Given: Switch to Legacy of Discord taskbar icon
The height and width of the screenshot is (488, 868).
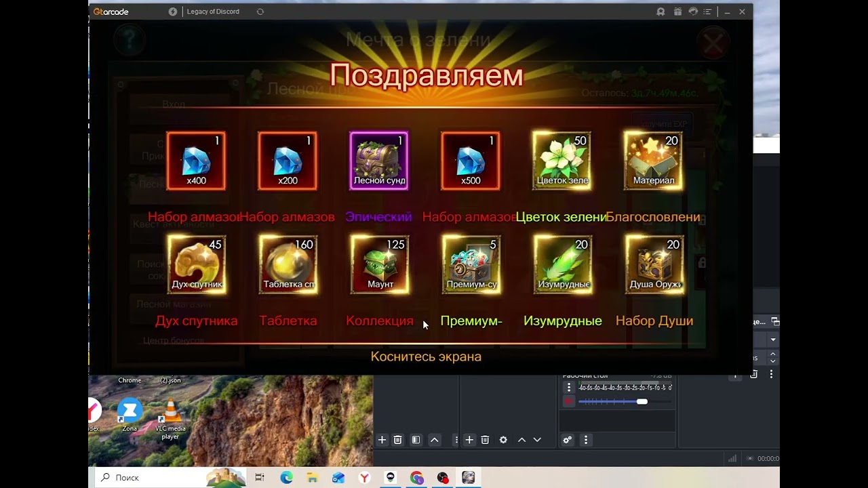Looking at the screenshot, I should pyautogui.click(x=469, y=478).
